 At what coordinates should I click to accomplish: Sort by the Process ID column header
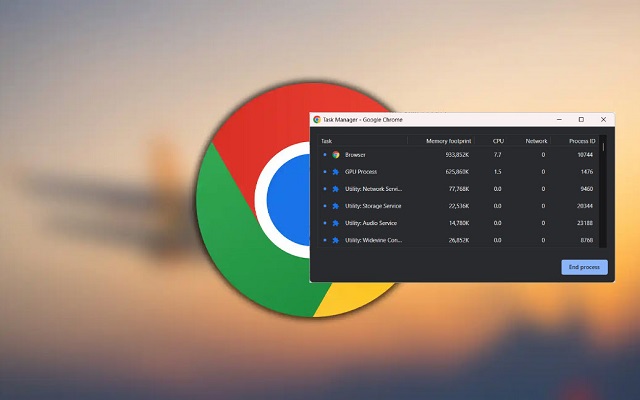coord(582,141)
